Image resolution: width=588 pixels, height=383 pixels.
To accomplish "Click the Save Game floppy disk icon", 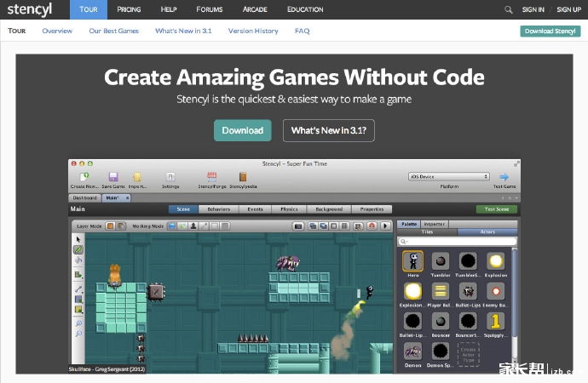I will coord(112,176).
